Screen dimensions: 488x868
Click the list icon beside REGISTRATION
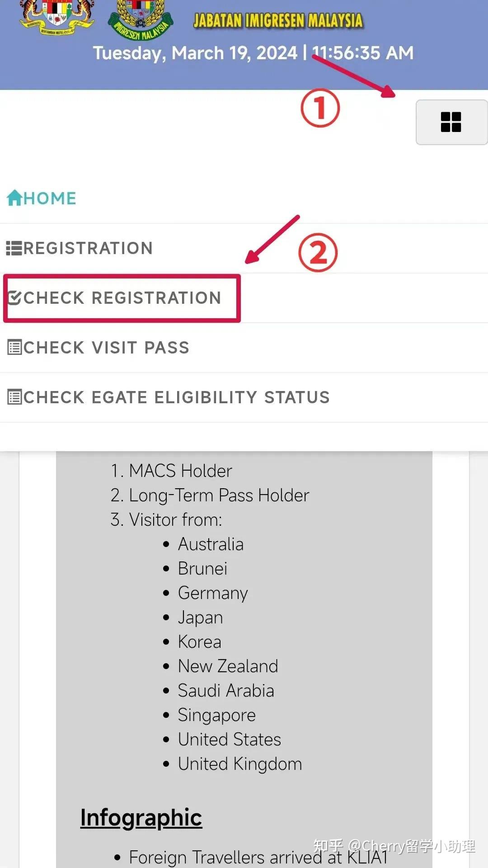point(14,248)
